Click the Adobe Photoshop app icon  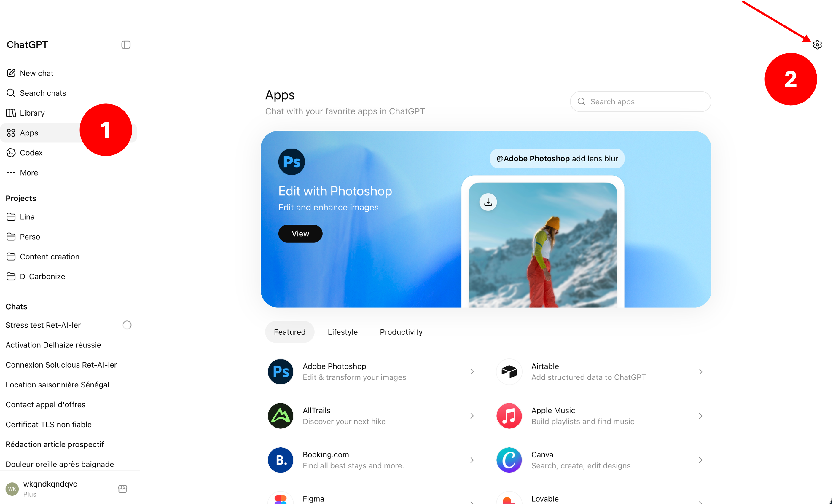point(280,371)
